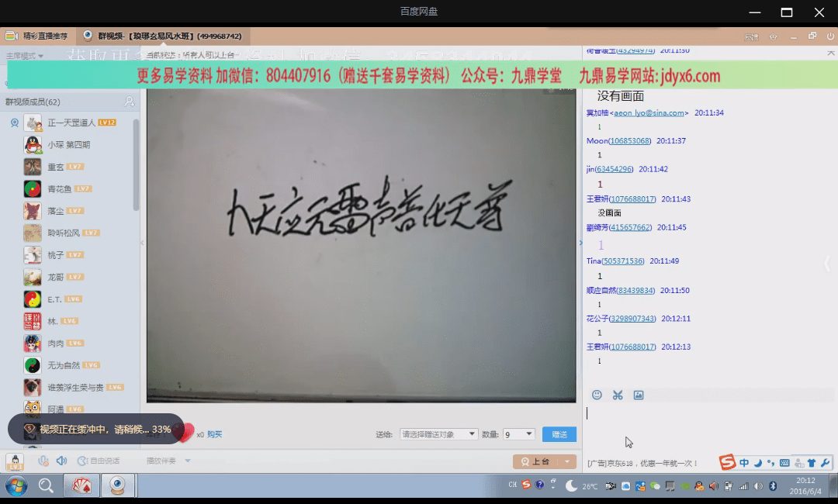Click the member list scrollbar
This screenshot has height=504, width=838.
(x=137, y=163)
